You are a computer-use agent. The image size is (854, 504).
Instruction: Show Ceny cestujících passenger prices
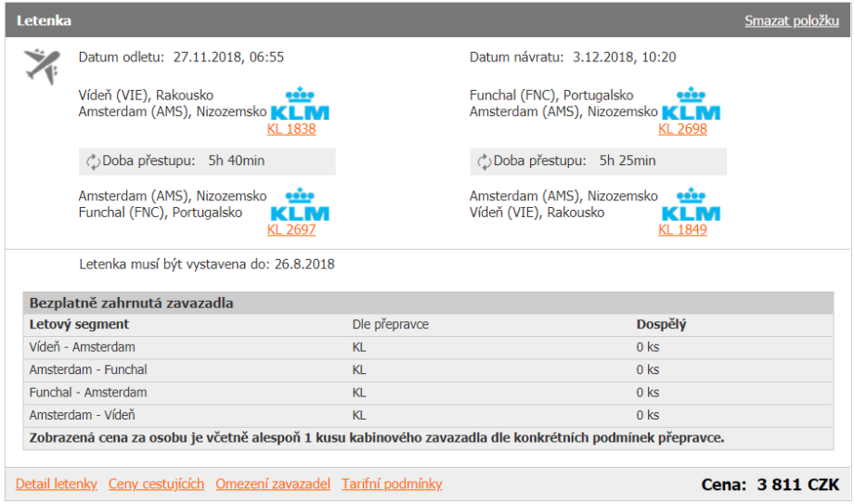coord(156,484)
